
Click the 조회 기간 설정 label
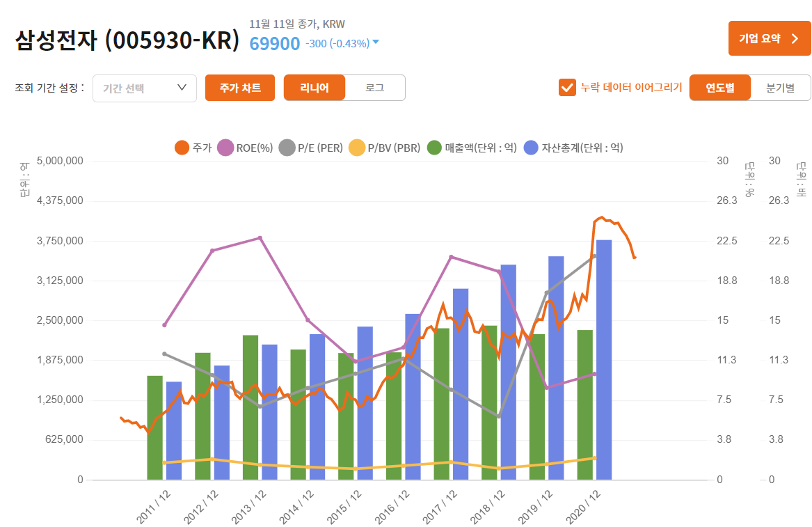tap(49, 88)
